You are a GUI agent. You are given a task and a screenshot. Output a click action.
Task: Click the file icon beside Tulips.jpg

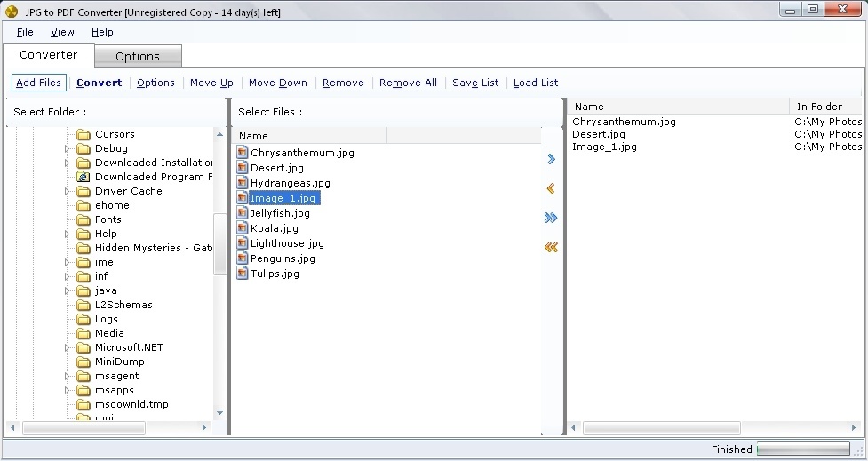tap(242, 274)
